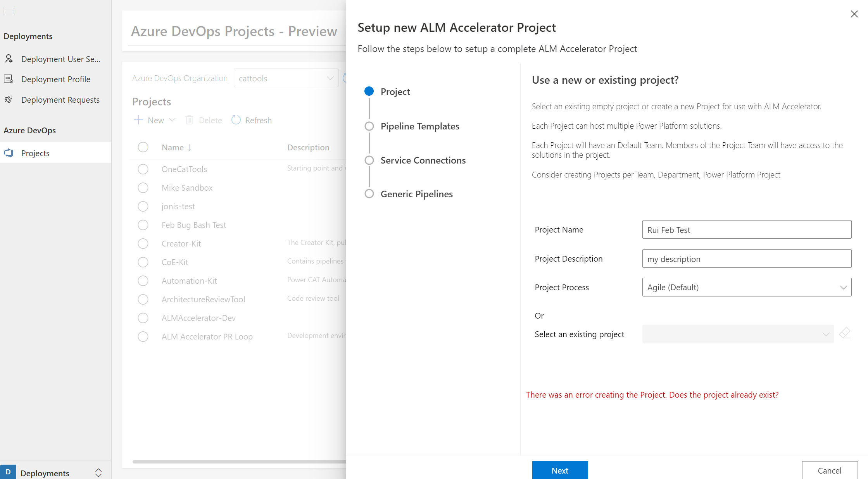The image size is (868, 479).
Task: Click Cancel to dismiss the setup dialog
Action: (x=829, y=470)
